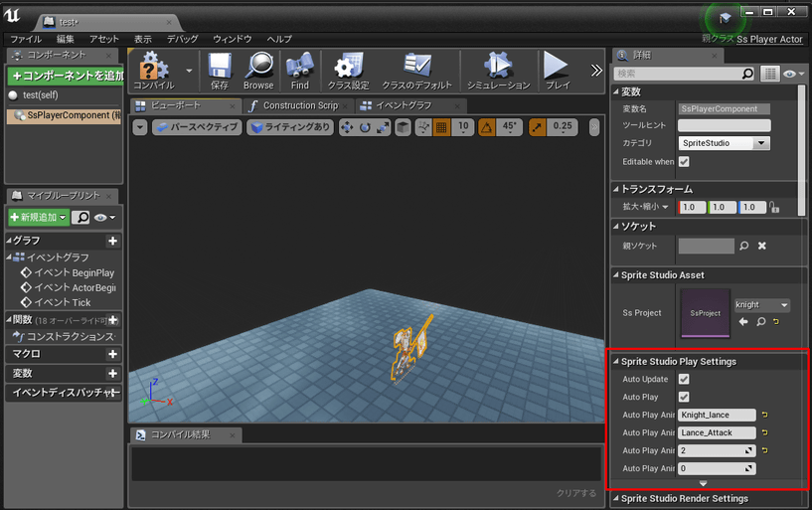Open the Edit (編集) menu
The height and width of the screenshot is (510, 812).
66,39
